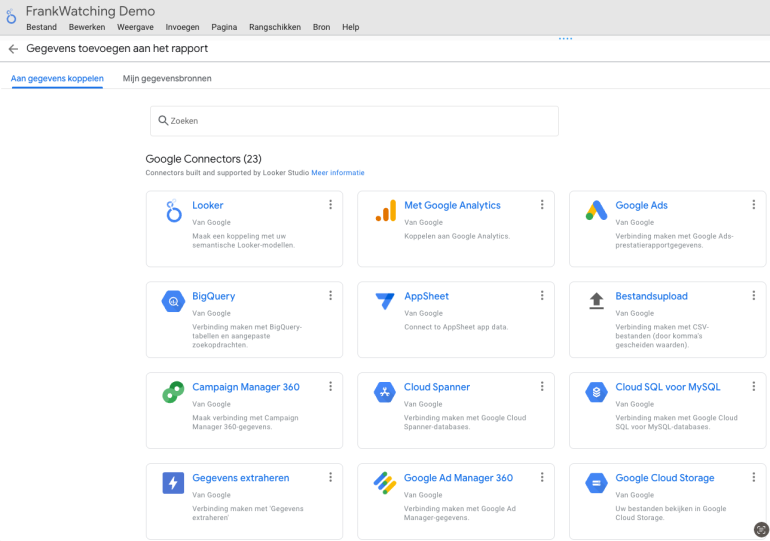This screenshot has height=541, width=770.
Task: Open the Bestand menu
Action: coord(41,27)
